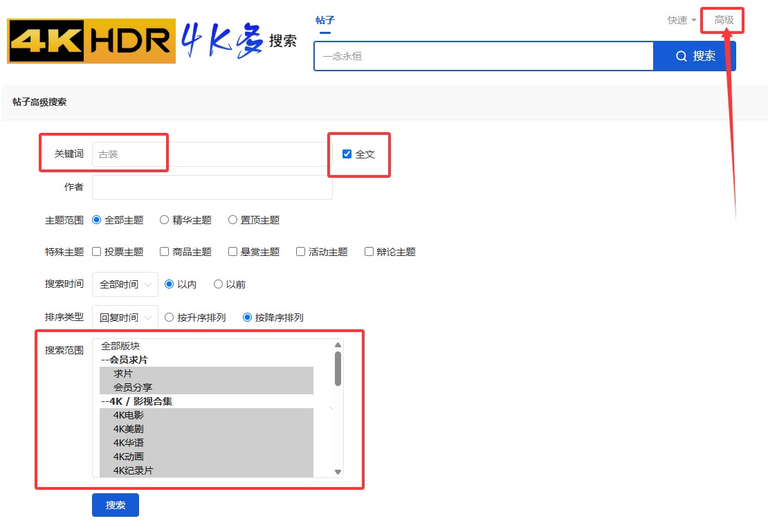Image resolution: width=768 pixels, height=532 pixels.
Task: Open the 高级 advanced search link
Action: pos(724,20)
